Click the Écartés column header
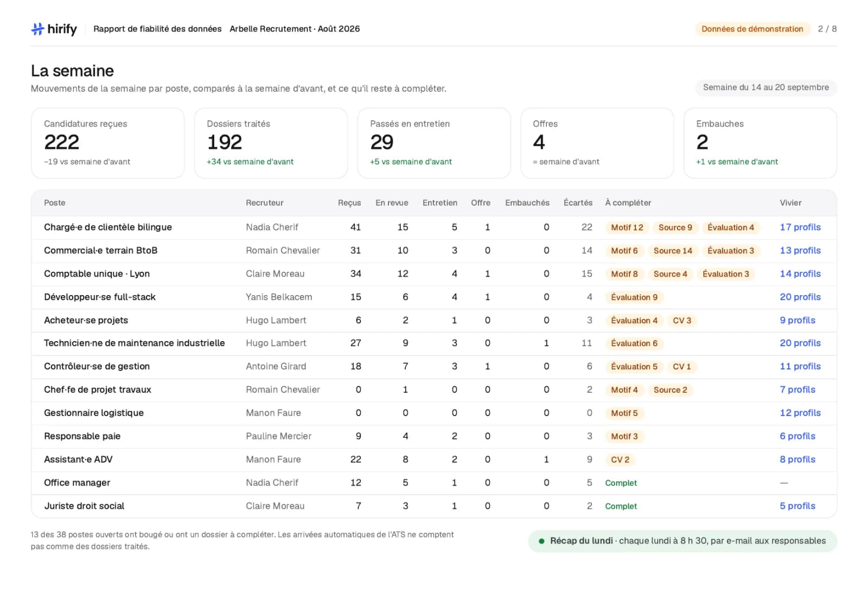This screenshot has width=868, height=614. pyautogui.click(x=578, y=203)
